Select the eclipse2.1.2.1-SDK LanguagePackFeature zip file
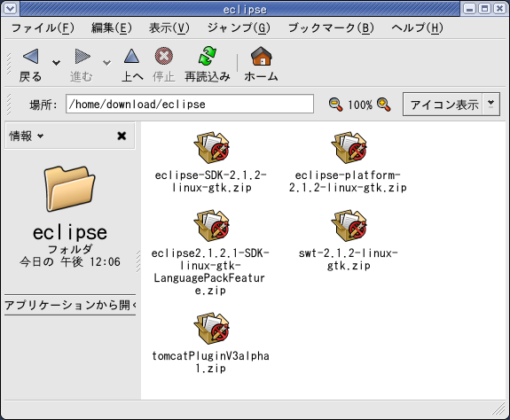 click(210, 253)
